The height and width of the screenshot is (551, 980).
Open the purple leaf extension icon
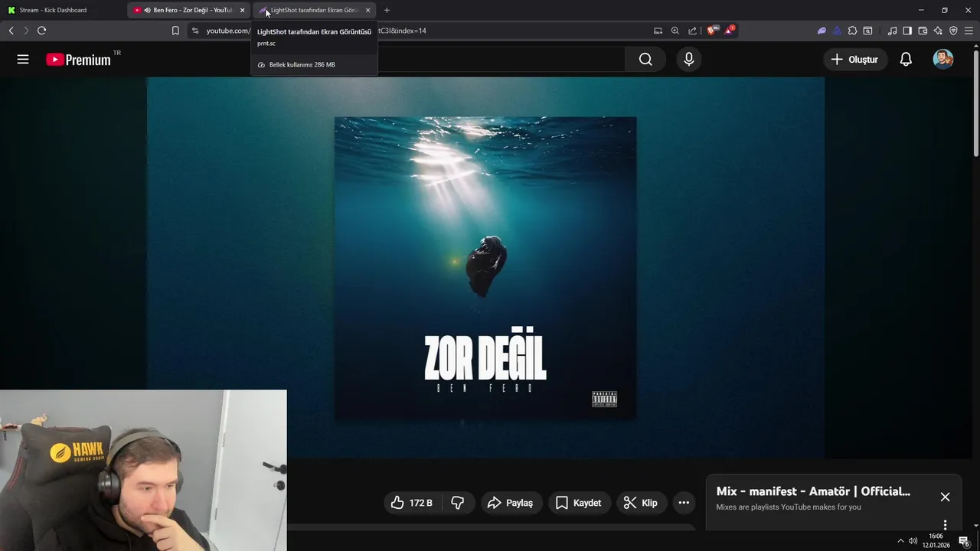coord(822,31)
